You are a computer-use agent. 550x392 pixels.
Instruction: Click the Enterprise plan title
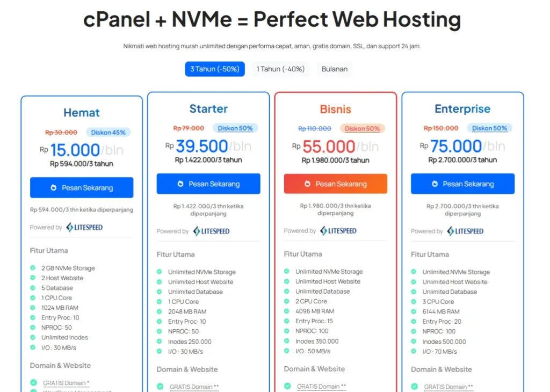coord(462,108)
